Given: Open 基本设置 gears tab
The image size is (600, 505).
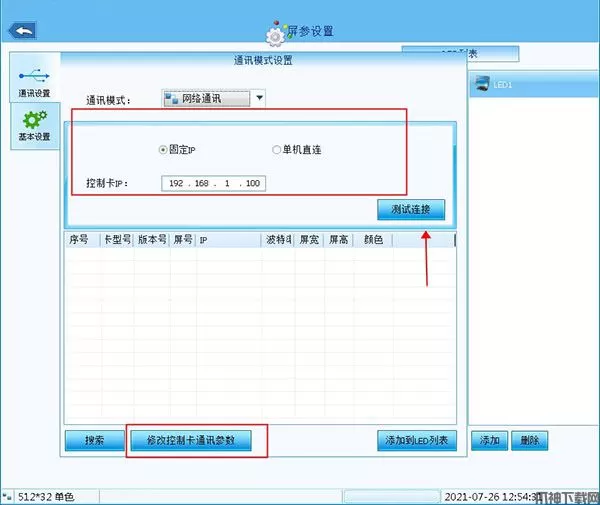Looking at the screenshot, I should tap(34, 126).
